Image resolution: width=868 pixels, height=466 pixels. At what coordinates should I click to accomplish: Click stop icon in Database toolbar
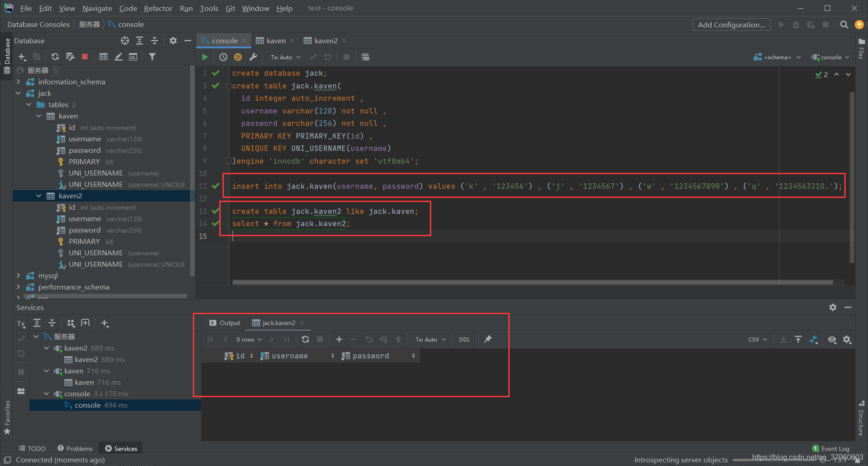85,57
